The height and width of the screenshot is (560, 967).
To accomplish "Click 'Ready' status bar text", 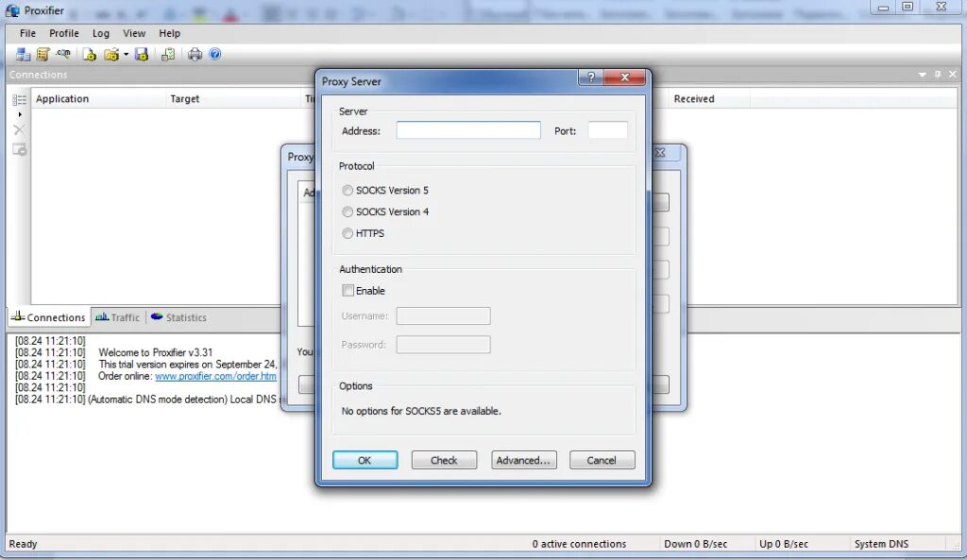I will coord(23,544).
